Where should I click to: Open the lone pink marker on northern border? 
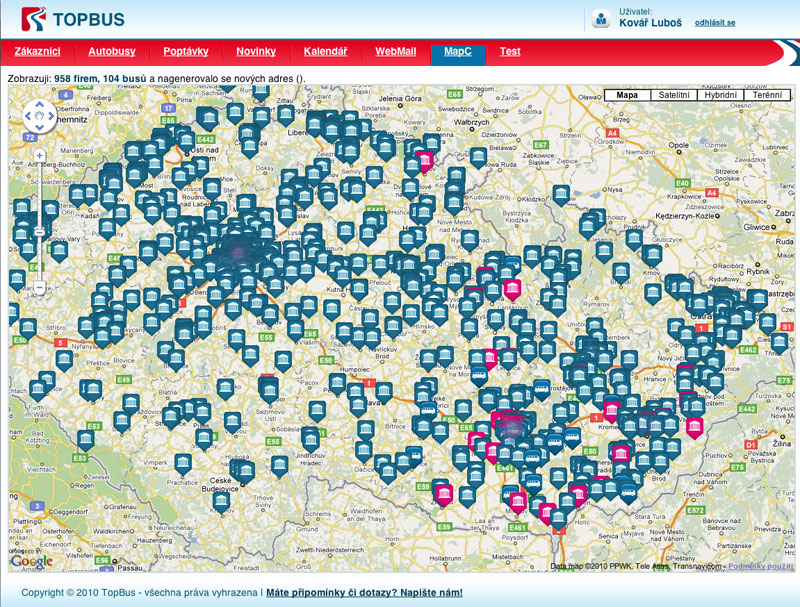tap(425, 160)
